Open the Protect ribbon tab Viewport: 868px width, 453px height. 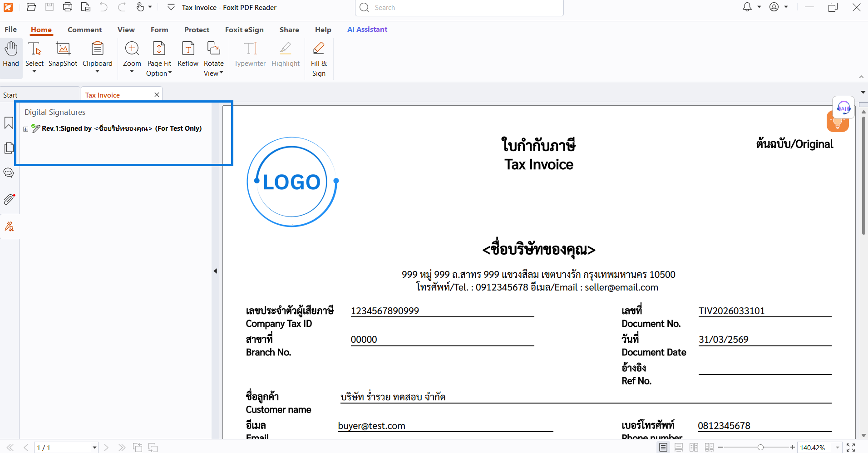pos(197,30)
